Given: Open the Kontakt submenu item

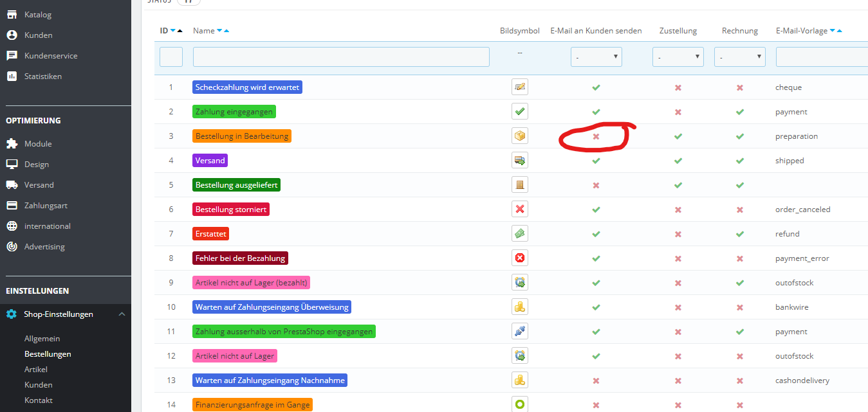Looking at the screenshot, I should (x=39, y=400).
